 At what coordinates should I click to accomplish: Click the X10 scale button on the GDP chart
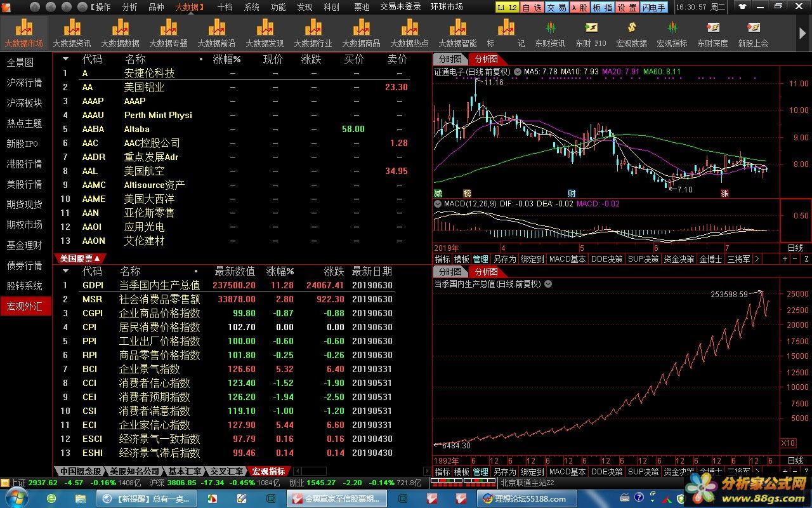pyautogui.click(x=788, y=443)
